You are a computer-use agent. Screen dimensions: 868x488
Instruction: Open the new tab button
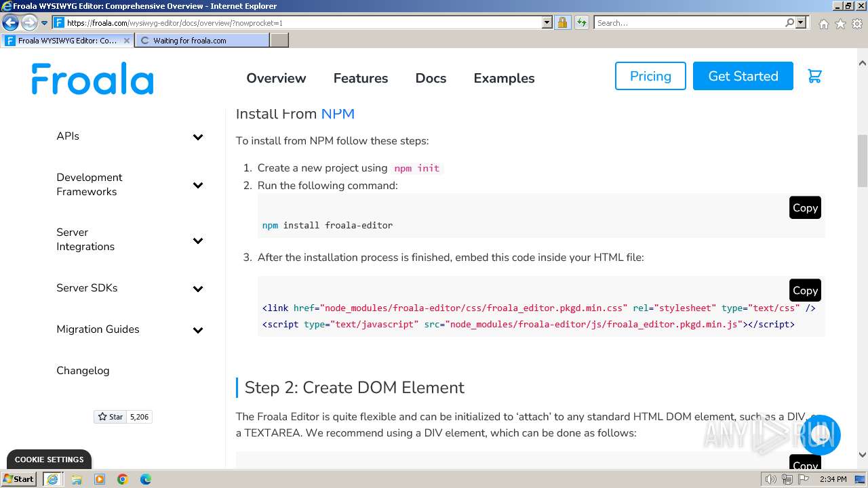click(x=279, y=41)
